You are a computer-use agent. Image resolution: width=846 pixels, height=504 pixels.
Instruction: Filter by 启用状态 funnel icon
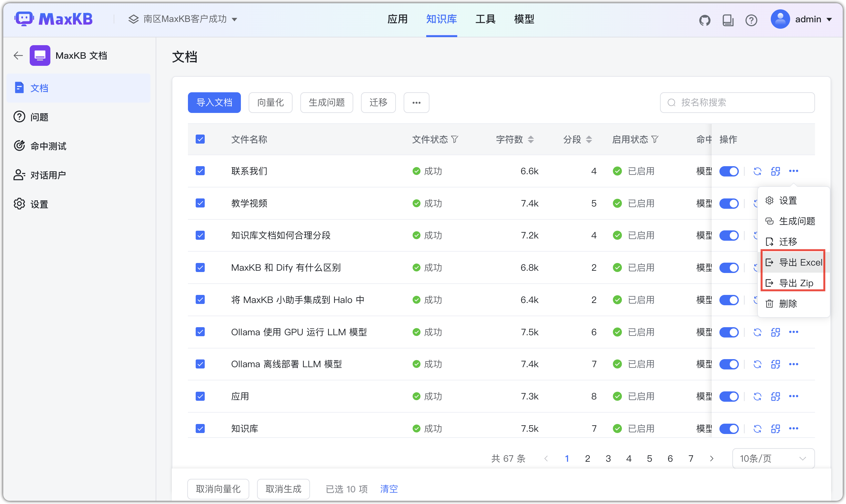tap(655, 139)
